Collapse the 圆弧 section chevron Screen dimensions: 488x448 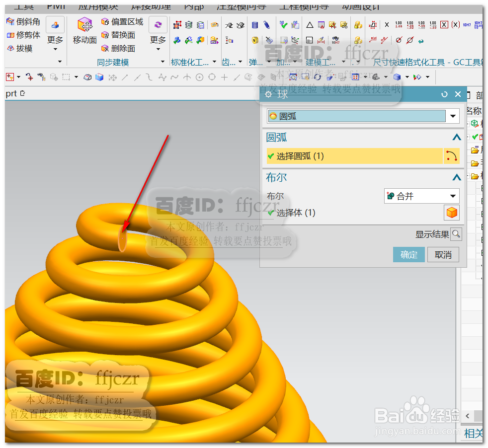point(457,137)
